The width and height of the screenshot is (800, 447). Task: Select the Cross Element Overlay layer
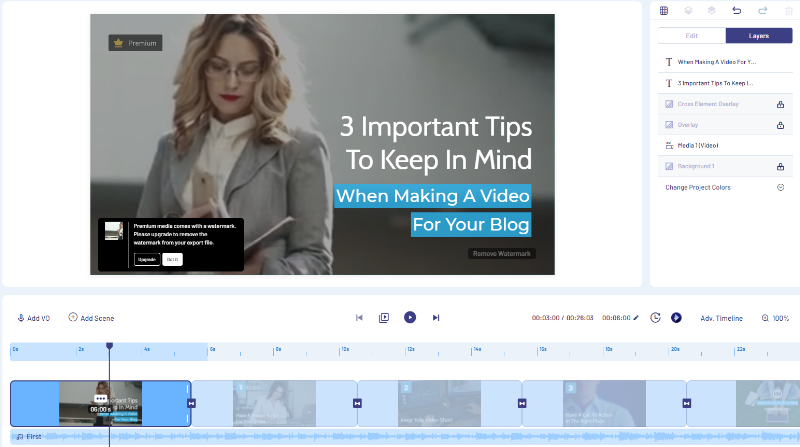725,104
